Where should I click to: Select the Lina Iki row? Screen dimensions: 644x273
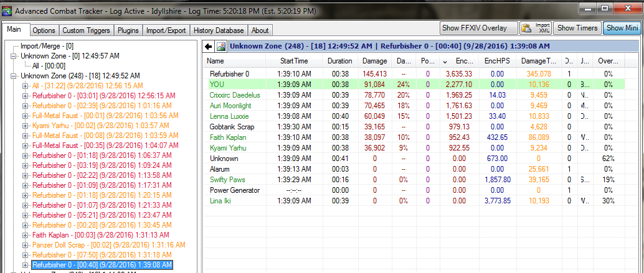tap(414, 201)
